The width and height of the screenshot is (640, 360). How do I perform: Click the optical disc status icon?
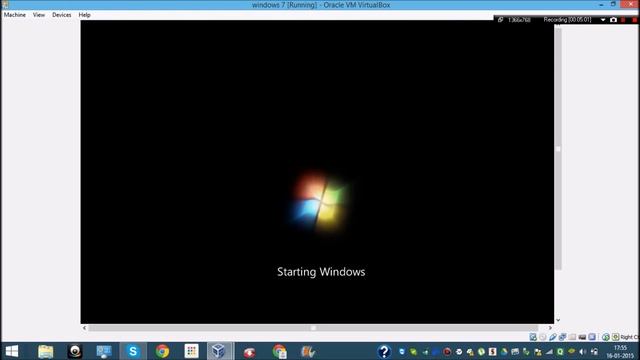click(x=543, y=337)
